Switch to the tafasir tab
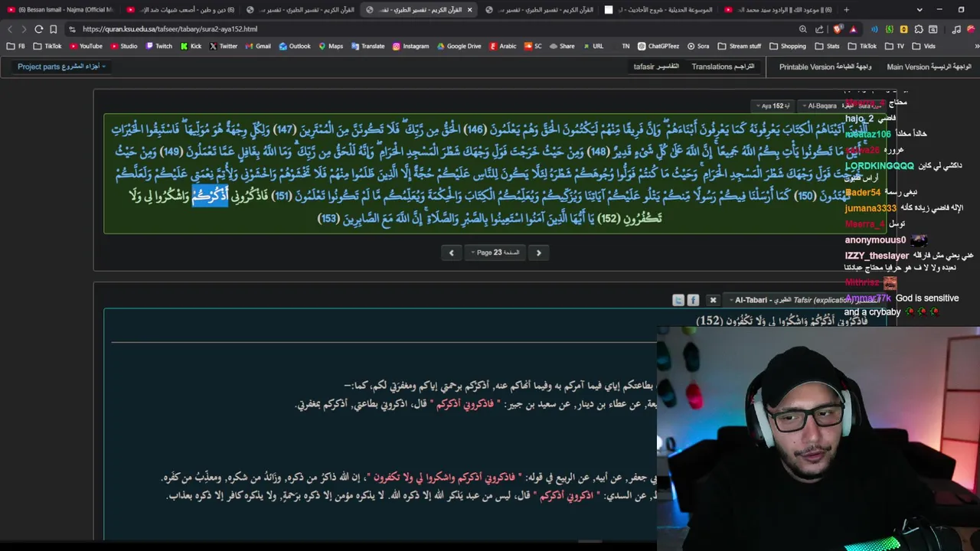This screenshot has height=551, width=980. tap(656, 67)
